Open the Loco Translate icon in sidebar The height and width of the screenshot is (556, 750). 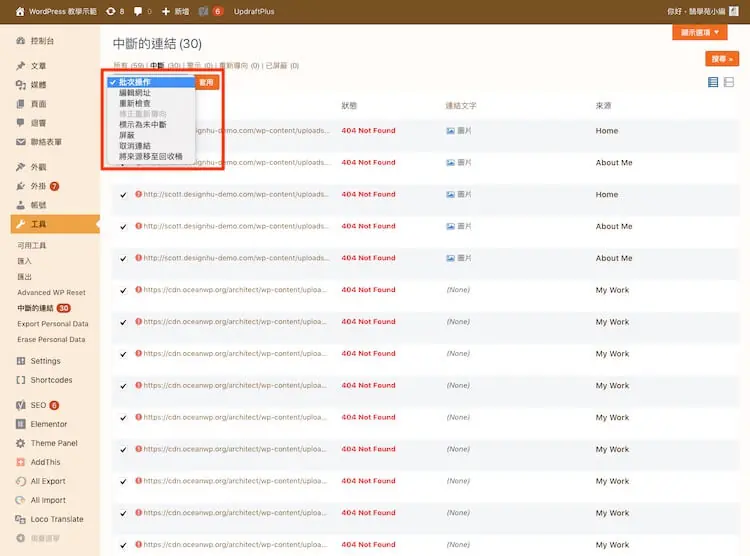21,519
